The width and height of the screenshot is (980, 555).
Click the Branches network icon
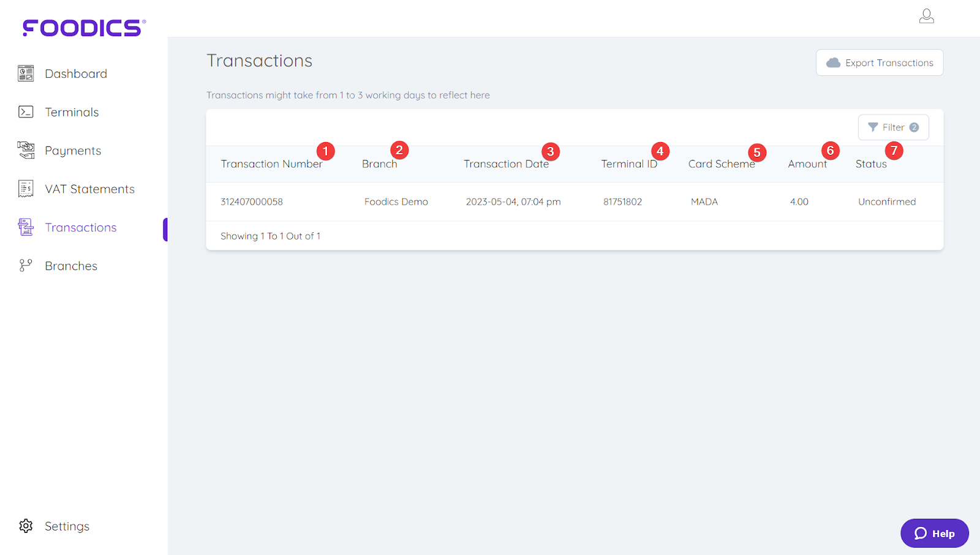pyautogui.click(x=25, y=265)
